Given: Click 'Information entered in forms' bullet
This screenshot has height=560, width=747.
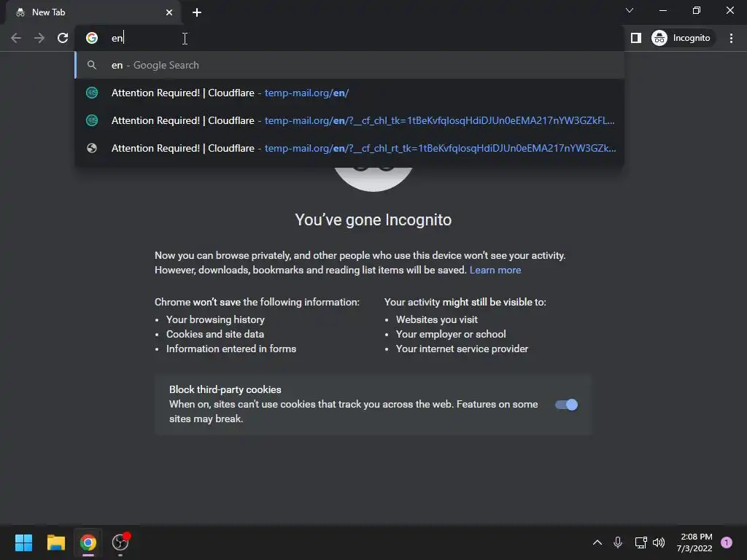Looking at the screenshot, I should [231, 349].
